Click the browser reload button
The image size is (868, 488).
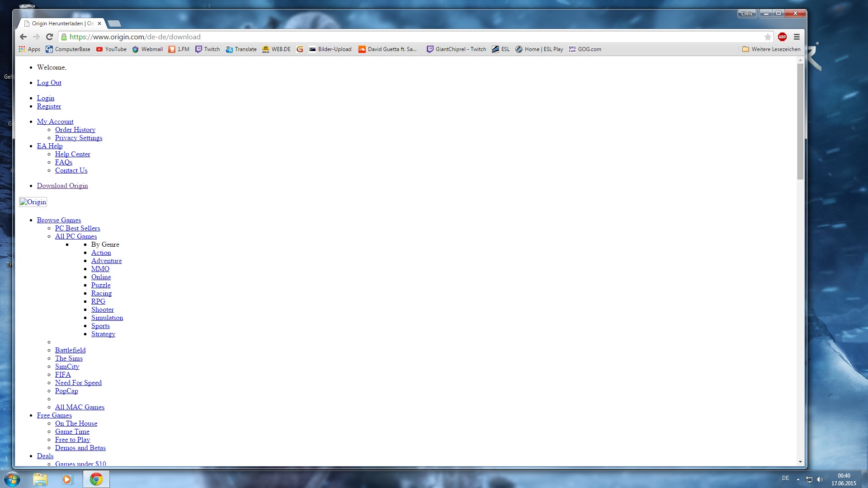(50, 37)
